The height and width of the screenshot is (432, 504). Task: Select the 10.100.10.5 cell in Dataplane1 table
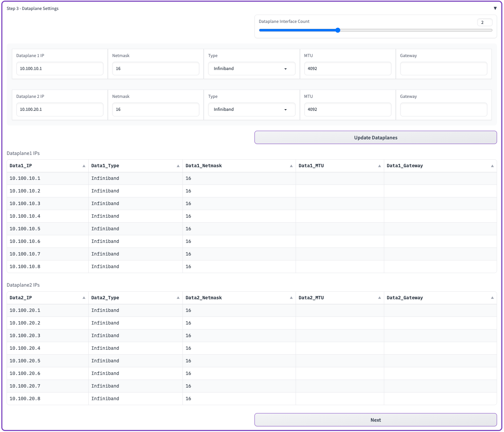click(x=25, y=229)
